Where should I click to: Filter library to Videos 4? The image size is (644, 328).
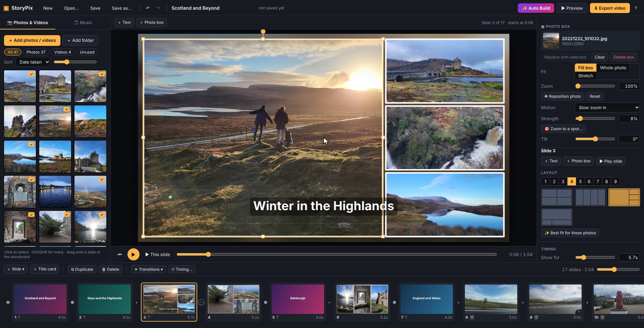tap(62, 52)
